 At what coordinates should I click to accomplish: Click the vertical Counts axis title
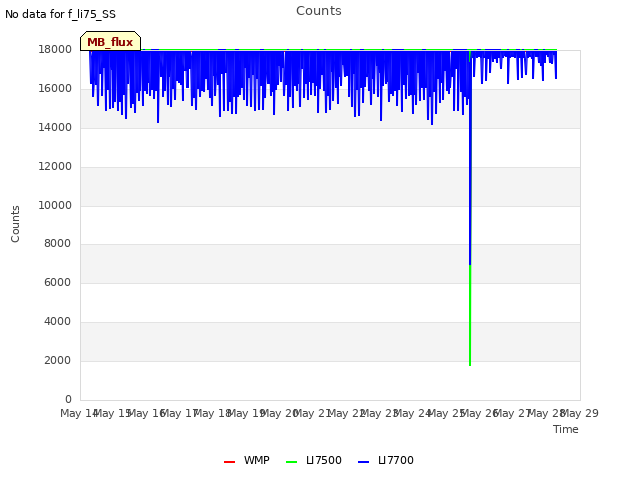click(x=15, y=224)
